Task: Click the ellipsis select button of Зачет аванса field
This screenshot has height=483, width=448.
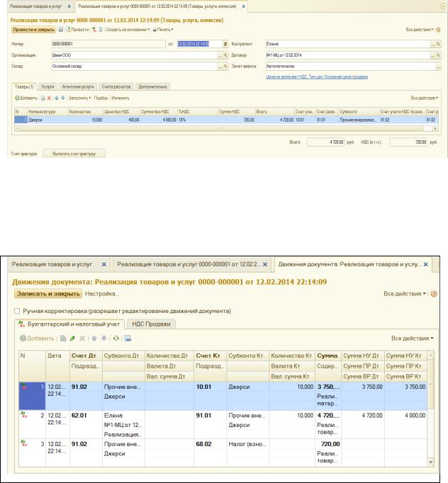Action: [x=438, y=67]
